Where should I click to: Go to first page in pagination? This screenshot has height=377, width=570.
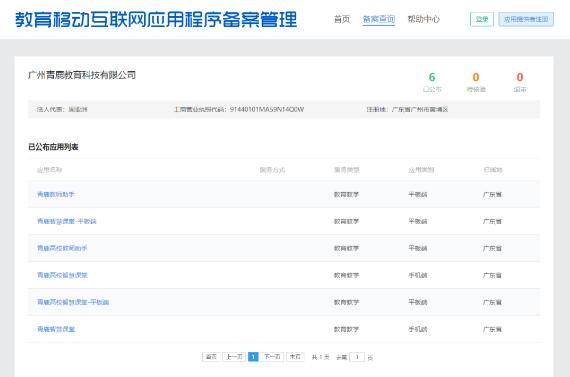pyautogui.click(x=211, y=357)
